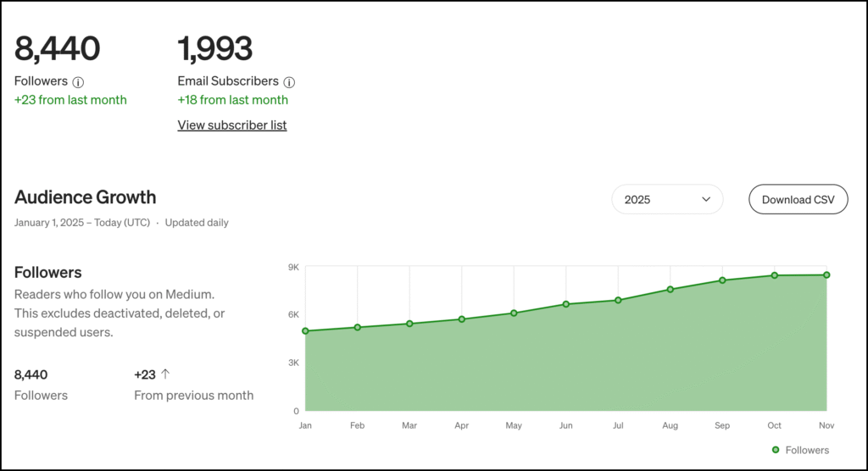Select the Nov data point on the chart
Viewport: 868px width, 471px height.
826,274
